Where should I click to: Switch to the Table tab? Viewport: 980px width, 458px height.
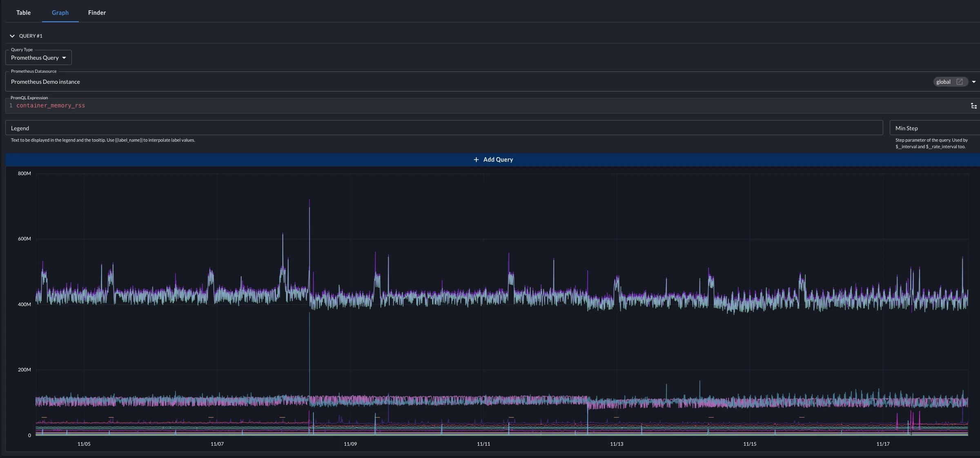[x=23, y=13]
